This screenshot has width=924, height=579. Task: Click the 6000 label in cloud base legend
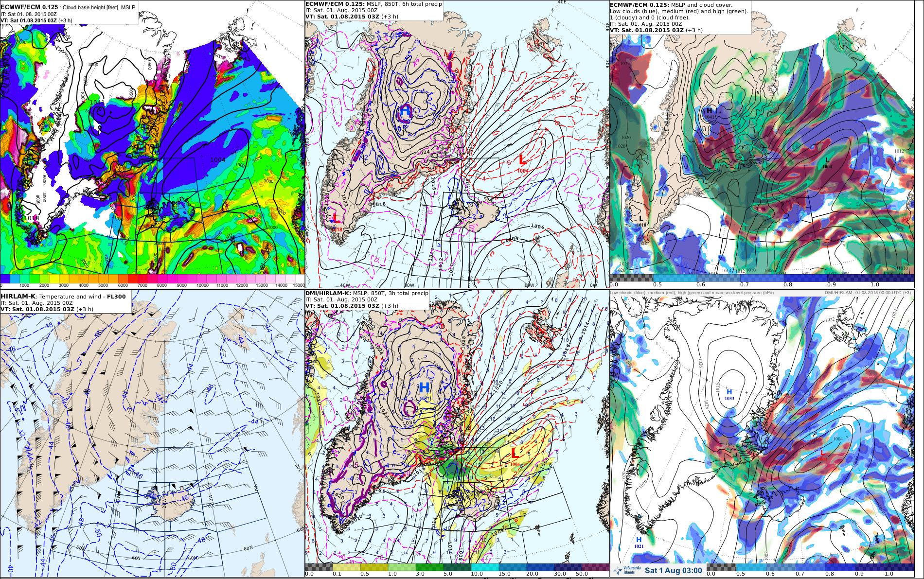click(x=123, y=285)
